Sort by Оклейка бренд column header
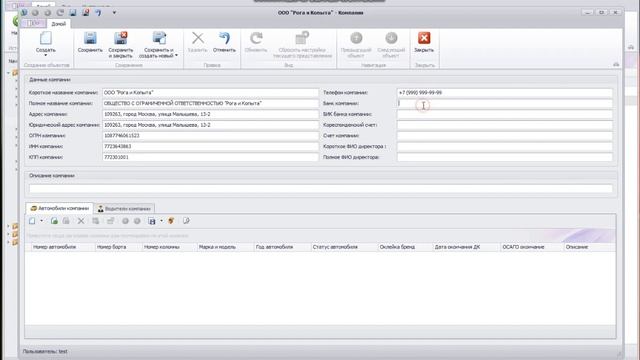The image size is (640, 360). pos(404,247)
